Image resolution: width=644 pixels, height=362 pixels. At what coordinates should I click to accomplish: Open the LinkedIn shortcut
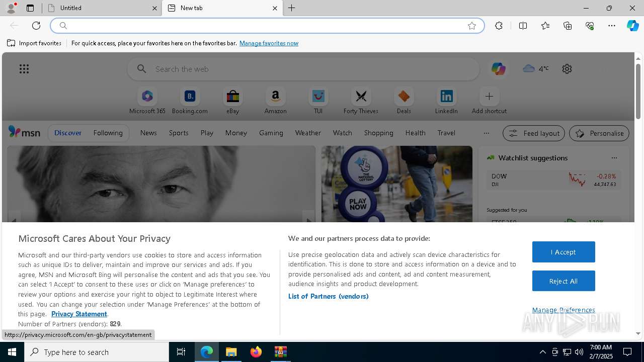coord(446,101)
